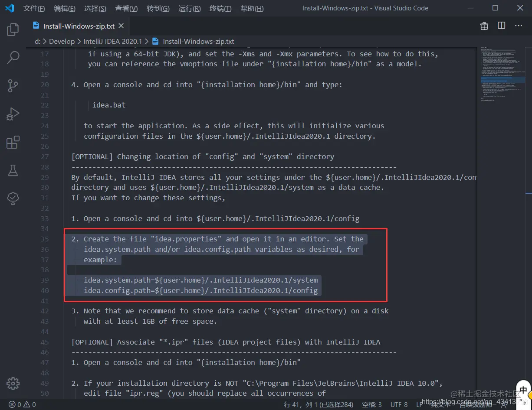Click line number 45 in the gutter
The height and width of the screenshot is (410, 532).
(45, 342)
